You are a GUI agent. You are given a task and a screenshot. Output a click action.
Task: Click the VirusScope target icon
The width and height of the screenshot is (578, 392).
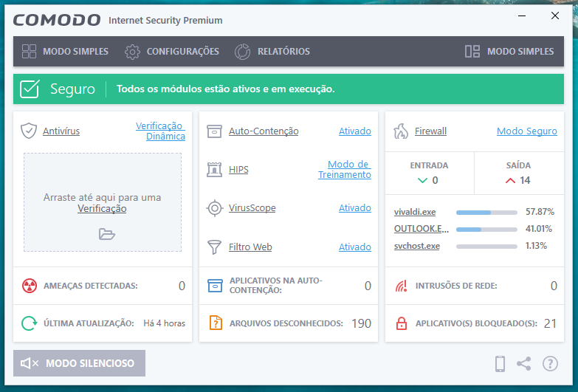pyautogui.click(x=214, y=208)
